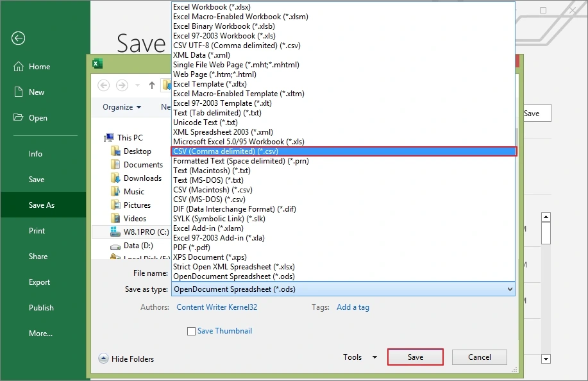Click the Downloads folder icon
This screenshot has width=588, height=381.
tap(115, 178)
